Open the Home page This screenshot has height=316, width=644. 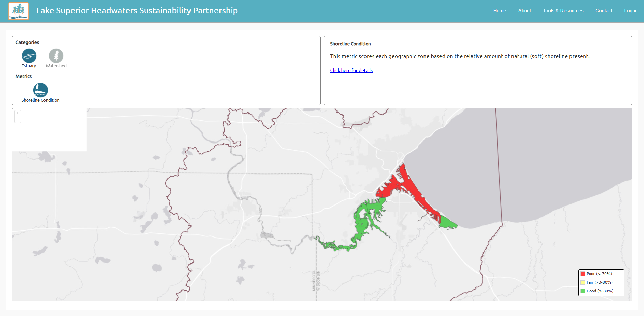(x=499, y=11)
